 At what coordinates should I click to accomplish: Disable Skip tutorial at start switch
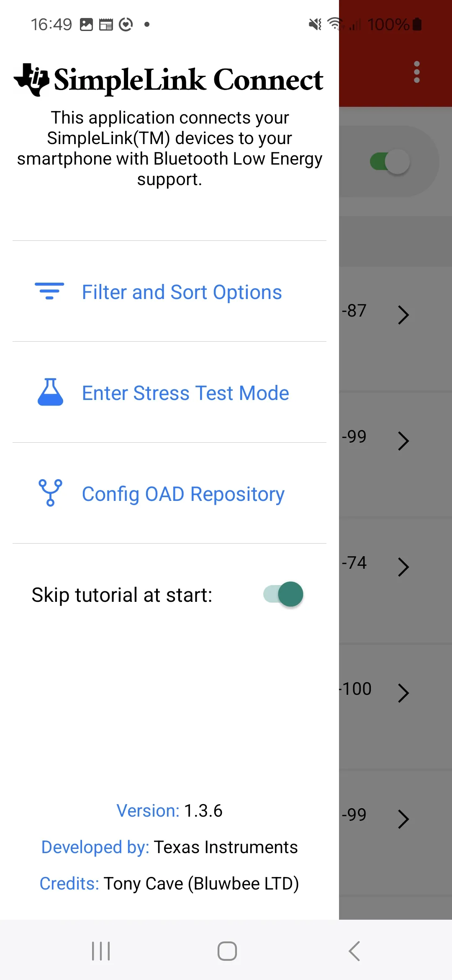283,594
